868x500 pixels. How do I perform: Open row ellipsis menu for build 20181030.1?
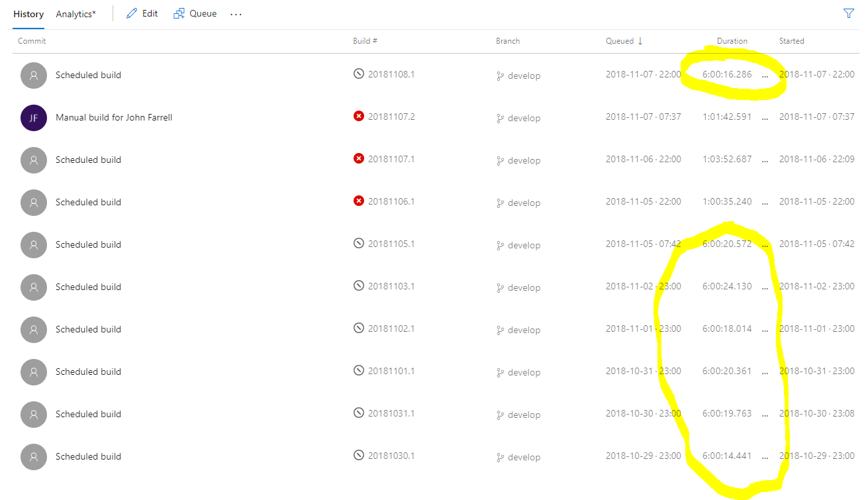[x=765, y=457]
